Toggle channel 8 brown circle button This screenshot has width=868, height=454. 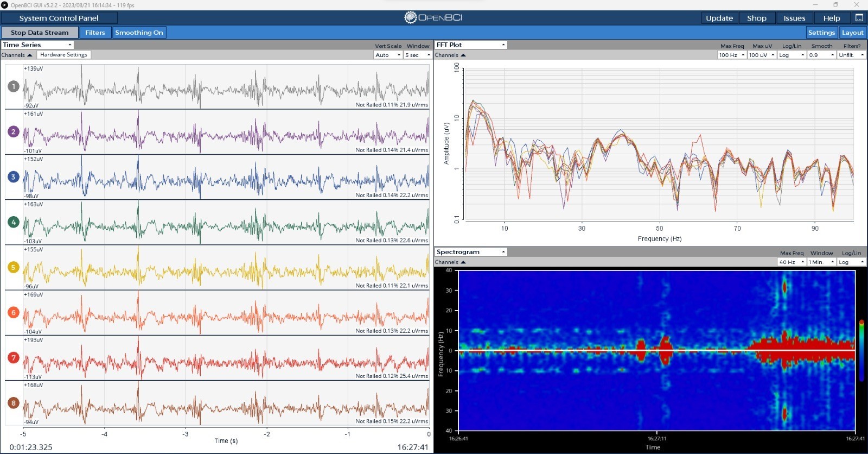(x=14, y=402)
